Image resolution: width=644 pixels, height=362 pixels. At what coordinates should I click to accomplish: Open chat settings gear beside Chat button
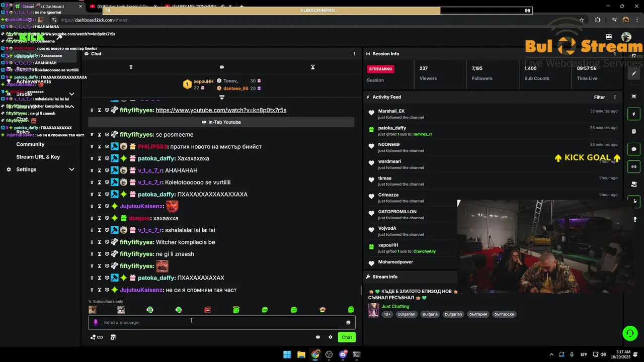click(x=331, y=337)
